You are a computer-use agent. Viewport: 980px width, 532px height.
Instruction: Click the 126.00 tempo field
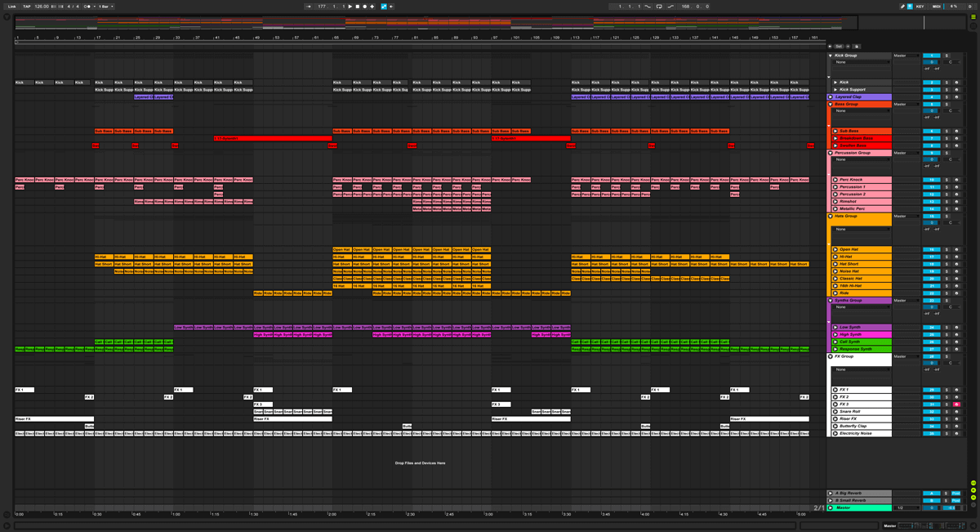tap(42, 7)
